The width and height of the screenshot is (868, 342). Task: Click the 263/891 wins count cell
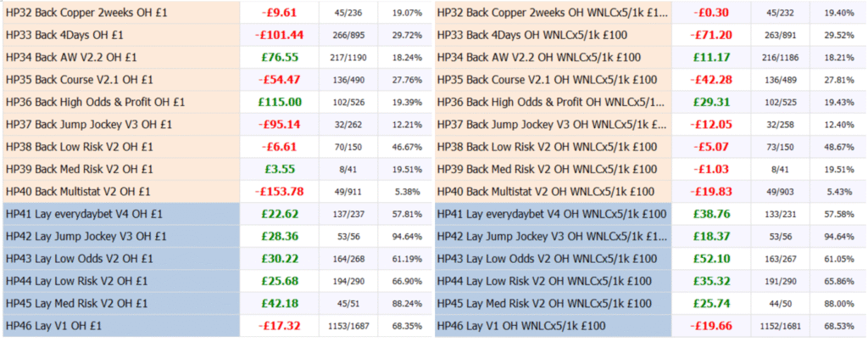pos(776,36)
